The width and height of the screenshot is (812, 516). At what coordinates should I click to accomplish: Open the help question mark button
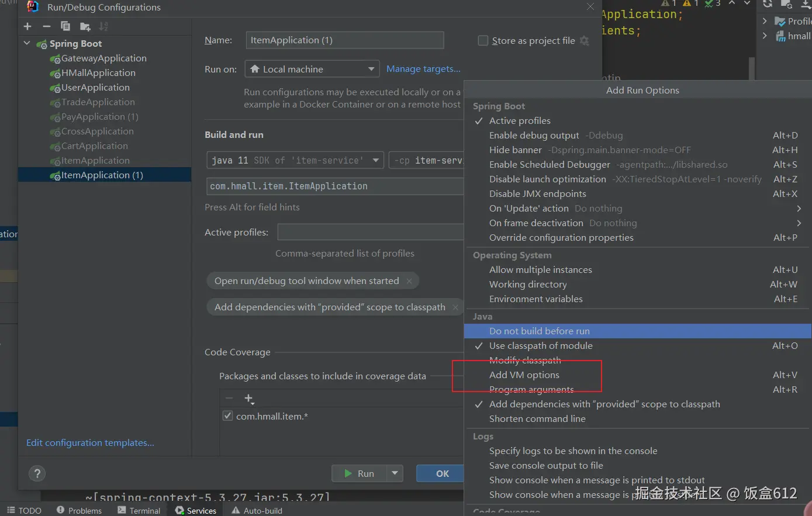37,473
